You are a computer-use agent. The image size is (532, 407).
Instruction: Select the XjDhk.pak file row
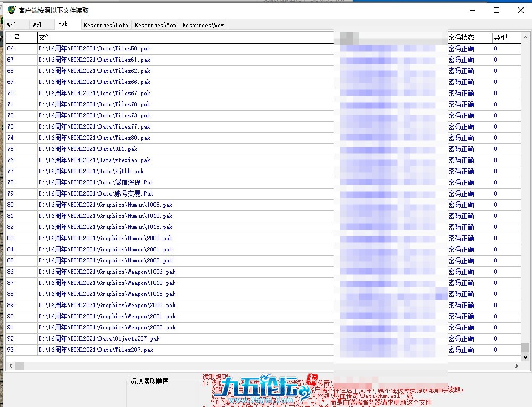point(263,172)
